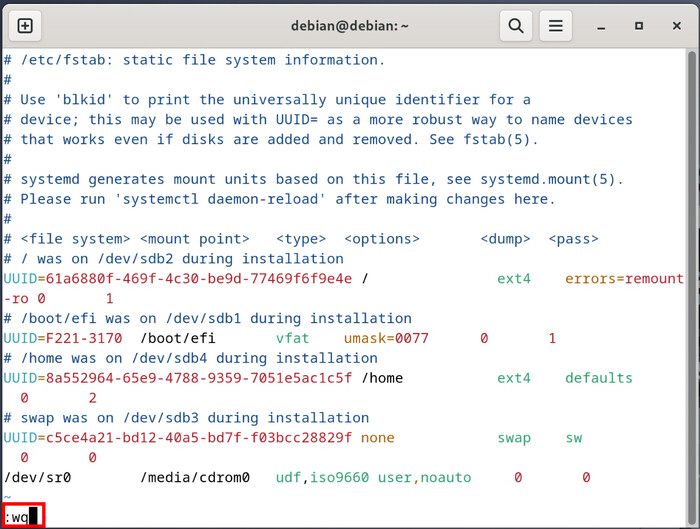The width and height of the screenshot is (700, 529).
Task: Click the 'Use blkid to print' comment line
Action: [x=267, y=100]
